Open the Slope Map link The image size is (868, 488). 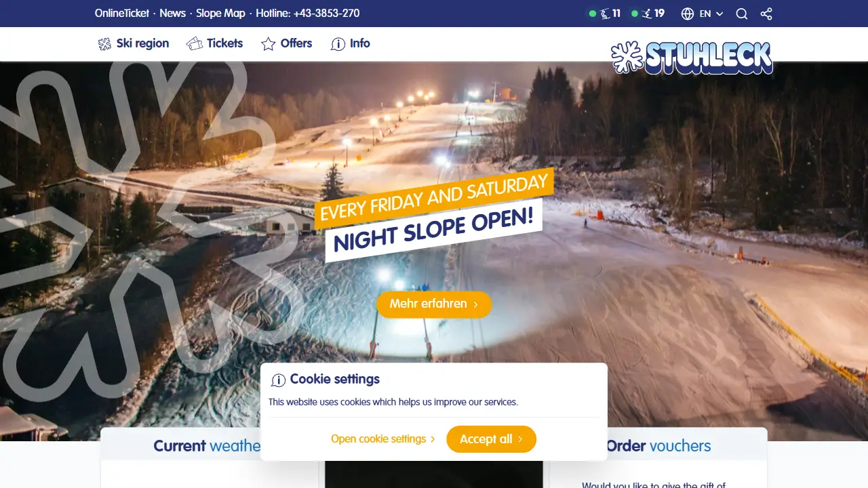220,14
